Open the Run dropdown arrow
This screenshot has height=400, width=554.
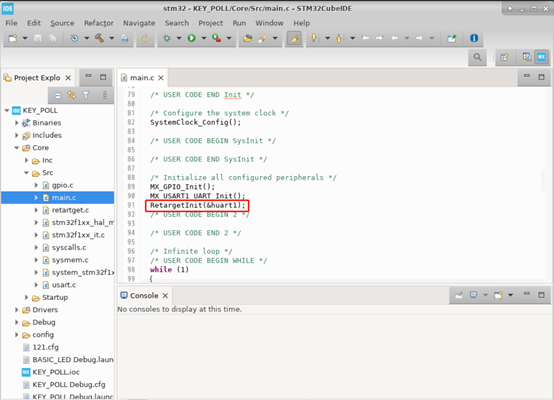click(204, 38)
